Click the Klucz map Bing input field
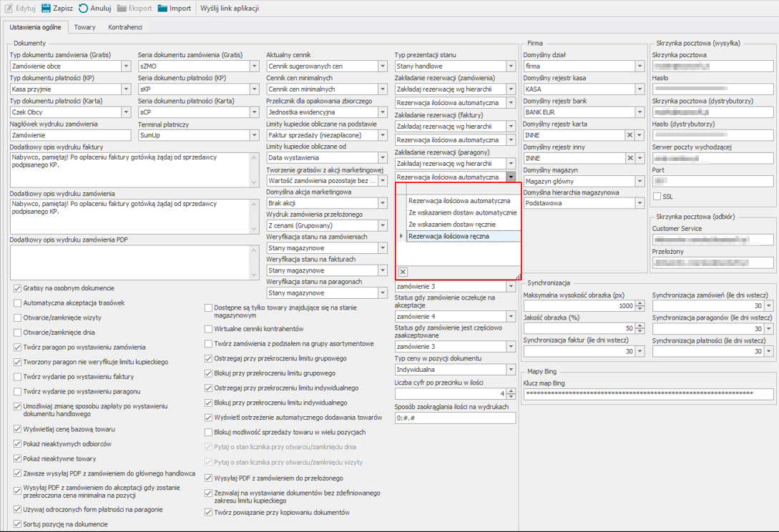This screenshot has height=532, width=779. [648, 394]
